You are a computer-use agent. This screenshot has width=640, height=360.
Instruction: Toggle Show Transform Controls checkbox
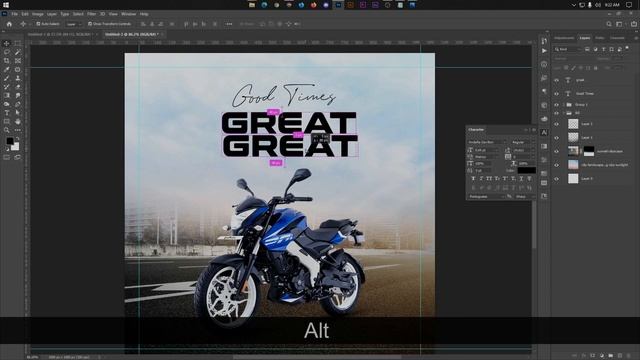point(90,24)
